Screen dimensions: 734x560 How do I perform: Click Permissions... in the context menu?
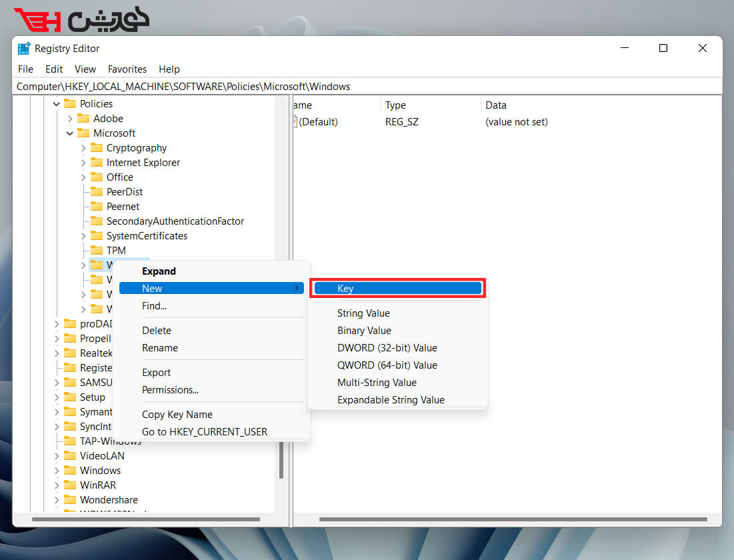point(170,390)
